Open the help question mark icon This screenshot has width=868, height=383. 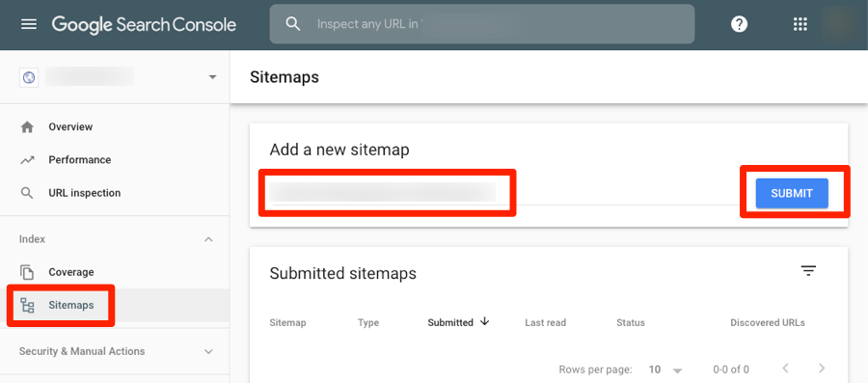click(739, 24)
